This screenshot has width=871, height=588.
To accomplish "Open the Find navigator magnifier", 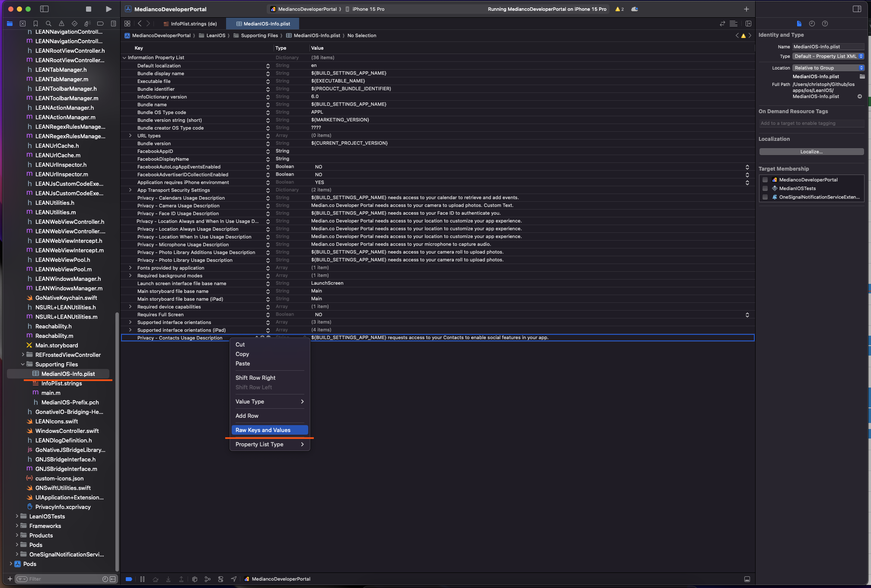I will pyautogui.click(x=48, y=24).
